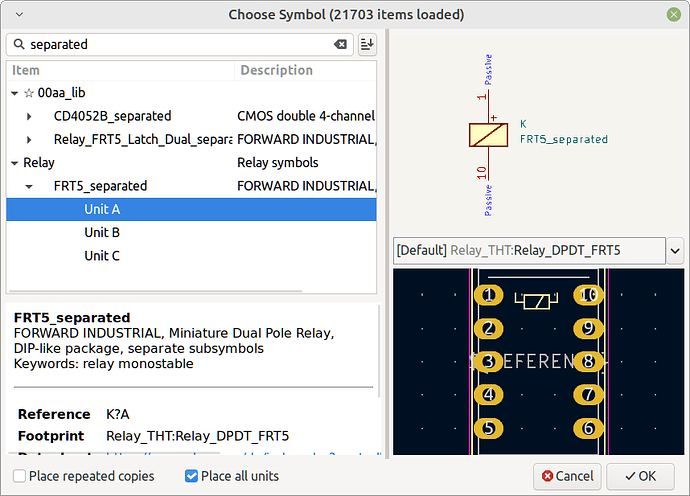Image resolution: width=690 pixels, height=496 pixels.
Task: Clear the search field text
Action: tap(340, 44)
